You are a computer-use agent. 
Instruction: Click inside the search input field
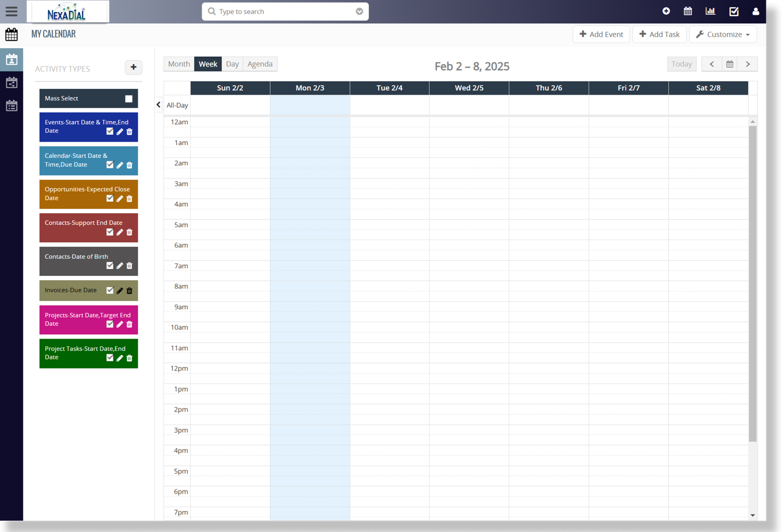pos(274,11)
